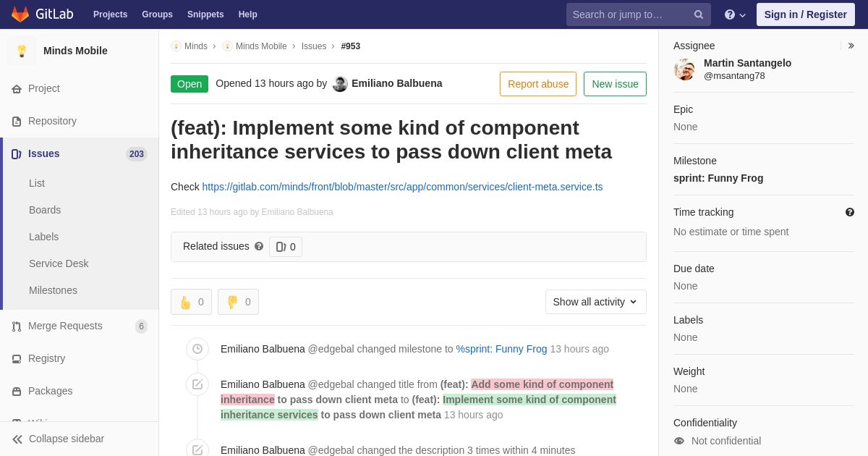Click the pencil icon on title change activity
Image resolution: width=868 pixels, height=456 pixels.
pos(197,384)
